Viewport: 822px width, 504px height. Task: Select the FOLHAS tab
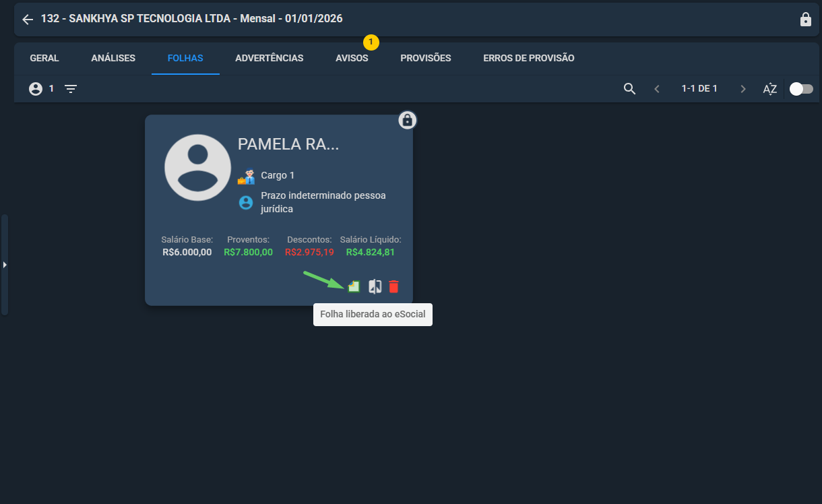point(186,58)
